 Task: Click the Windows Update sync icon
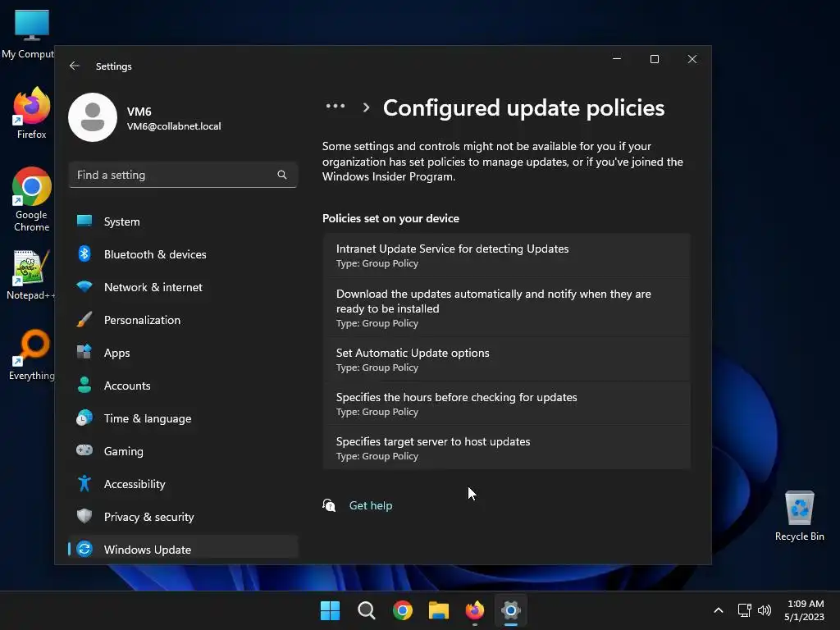84,549
